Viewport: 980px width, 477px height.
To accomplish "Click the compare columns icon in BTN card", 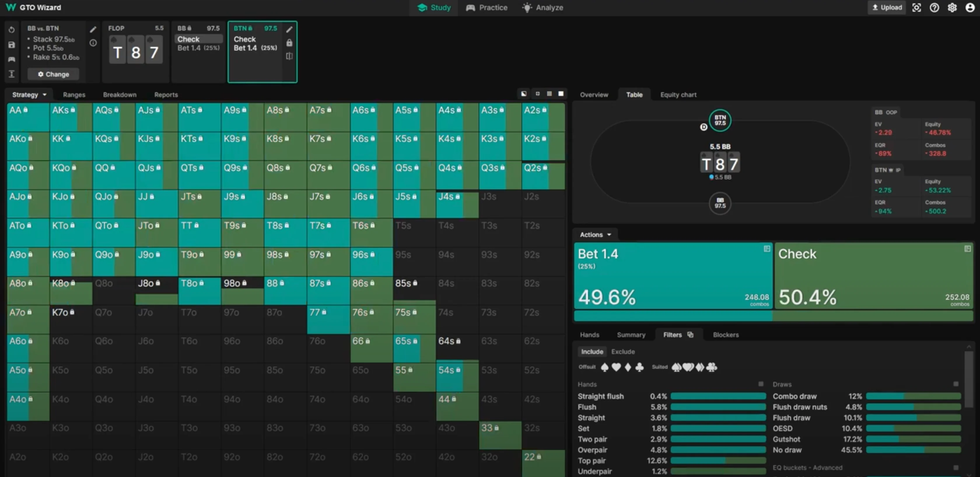I will [x=289, y=56].
